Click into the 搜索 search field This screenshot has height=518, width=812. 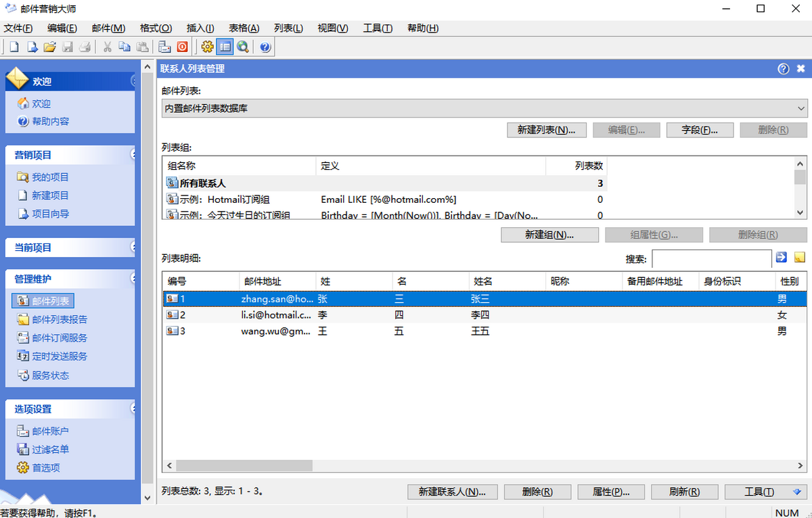pos(712,258)
